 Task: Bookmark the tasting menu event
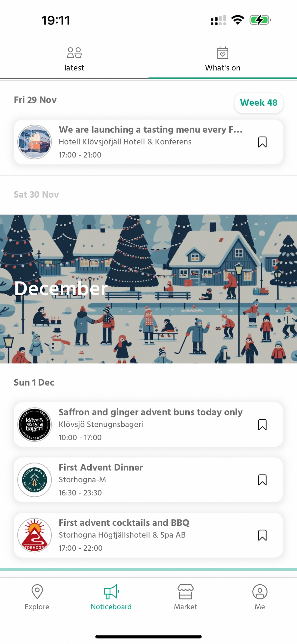coord(262,142)
